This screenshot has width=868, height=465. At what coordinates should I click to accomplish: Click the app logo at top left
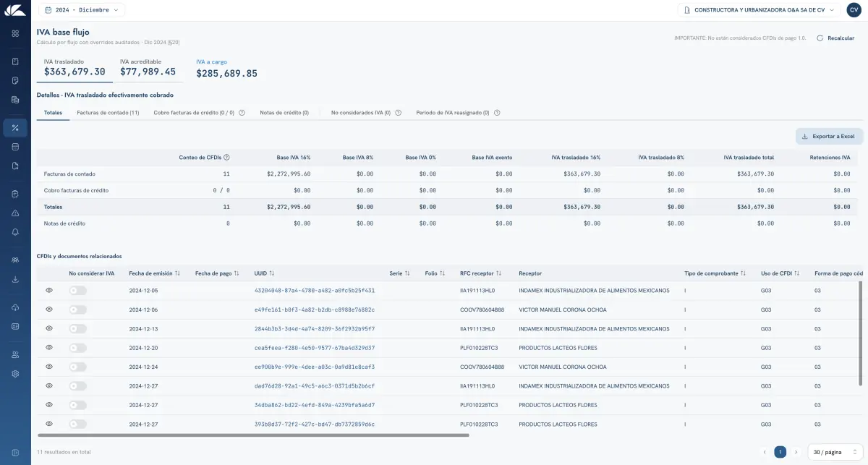(15, 10)
